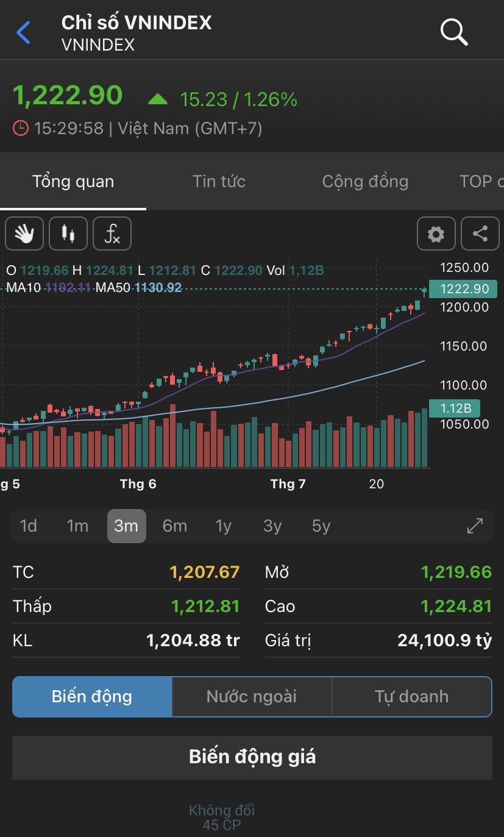Select the 1d time range
Screen dimensions: 504x837
pyautogui.click(x=29, y=526)
